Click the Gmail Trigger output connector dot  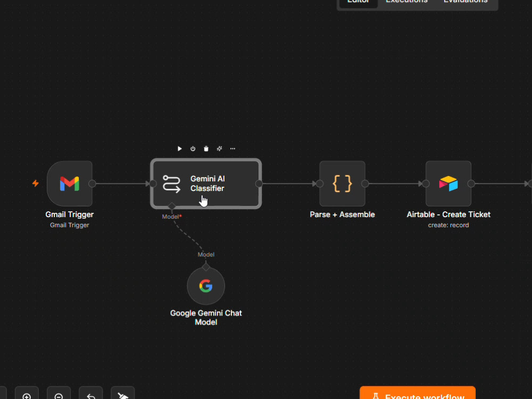[92, 184]
